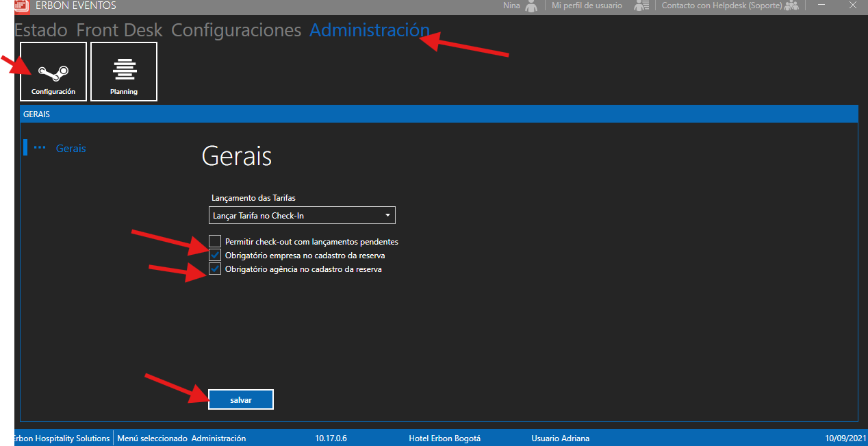Open the Configuración tile

pyautogui.click(x=53, y=72)
